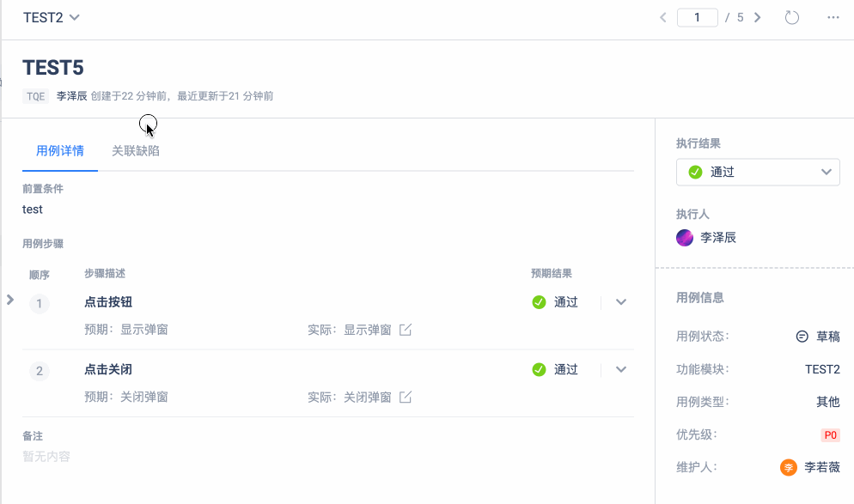854x504 pixels.
Task: Click the 草稿 draft status icon
Action: point(802,337)
